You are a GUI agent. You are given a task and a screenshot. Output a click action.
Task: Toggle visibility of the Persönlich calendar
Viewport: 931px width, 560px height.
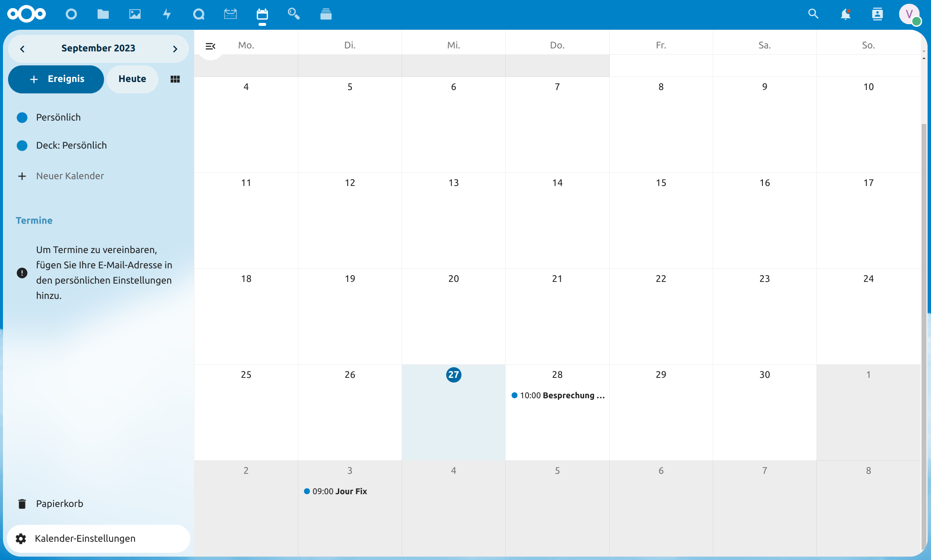pos(22,118)
